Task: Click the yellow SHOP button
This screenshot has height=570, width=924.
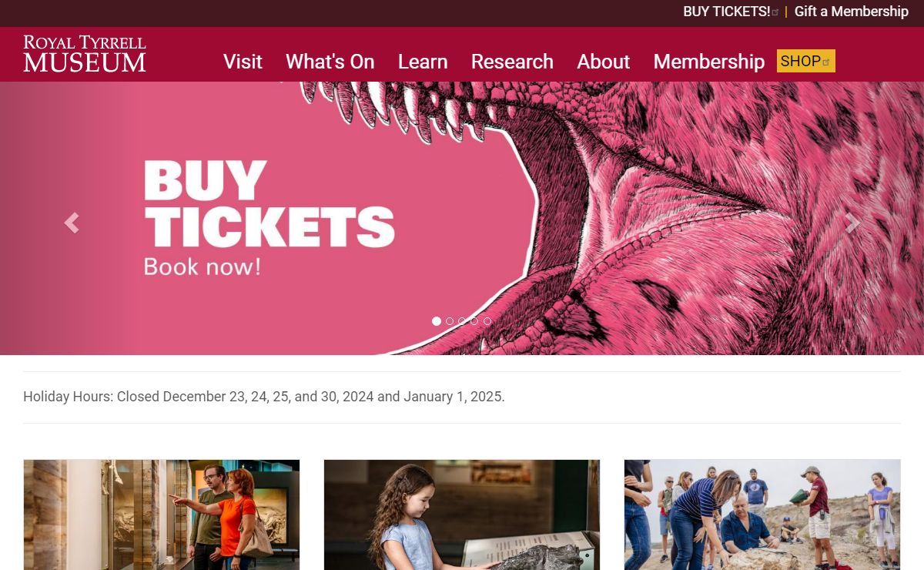Action: coord(806,61)
